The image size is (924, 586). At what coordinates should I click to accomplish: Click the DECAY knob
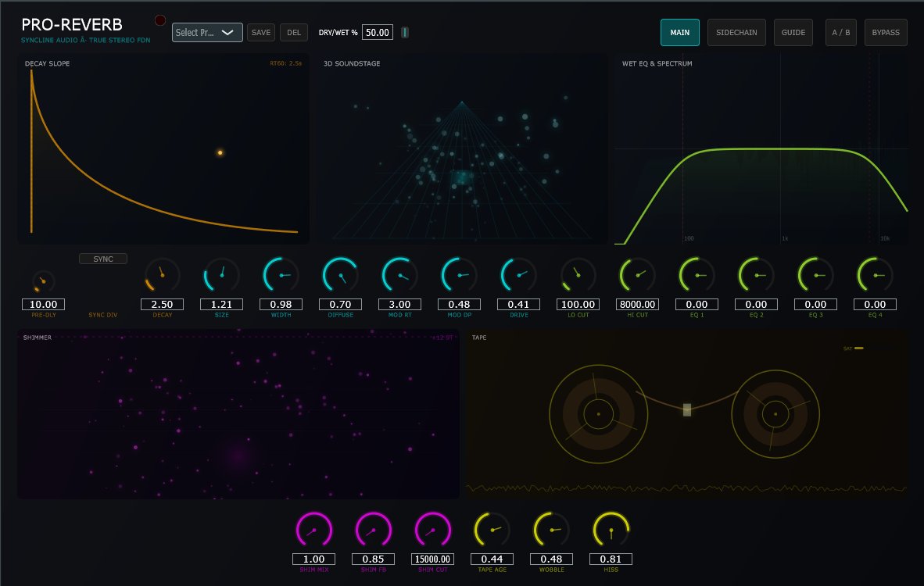(x=162, y=275)
